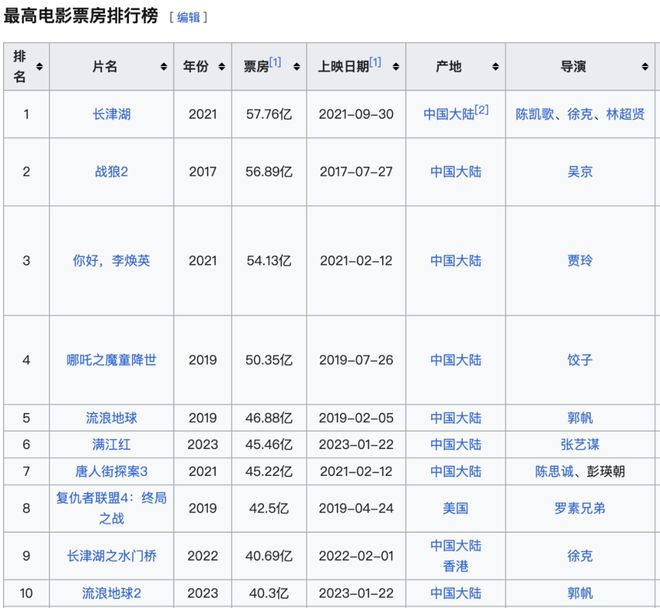Open 中国大陆 link in 你好，李焕英 row
The width and height of the screenshot is (660, 608).
[x=456, y=261]
